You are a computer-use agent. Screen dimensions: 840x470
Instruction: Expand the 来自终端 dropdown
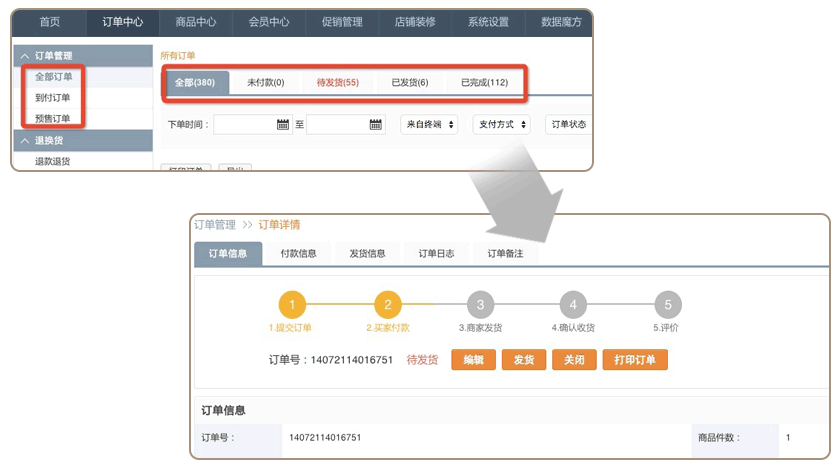(x=429, y=125)
